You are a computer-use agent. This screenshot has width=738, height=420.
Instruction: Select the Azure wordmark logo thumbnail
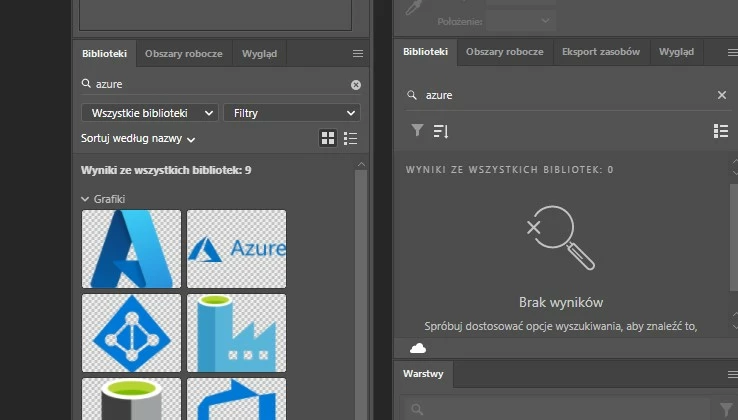click(236, 249)
